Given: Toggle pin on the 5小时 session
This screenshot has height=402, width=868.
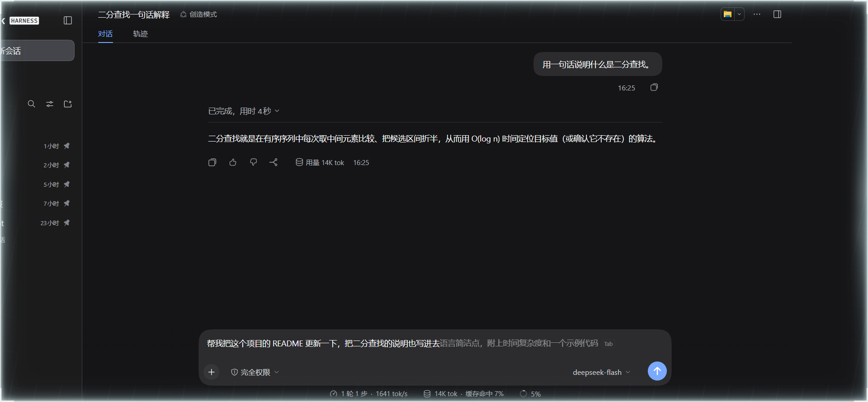Looking at the screenshot, I should (x=67, y=184).
